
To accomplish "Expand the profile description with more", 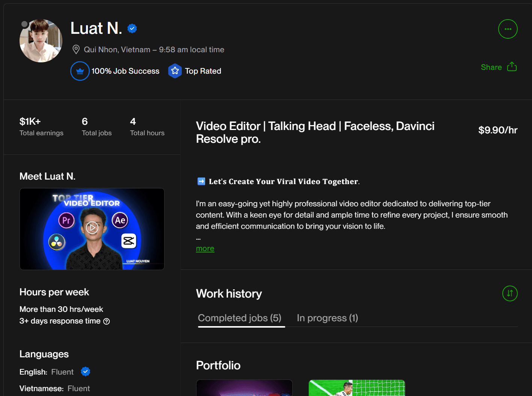I will pyautogui.click(x=205, y=249).
